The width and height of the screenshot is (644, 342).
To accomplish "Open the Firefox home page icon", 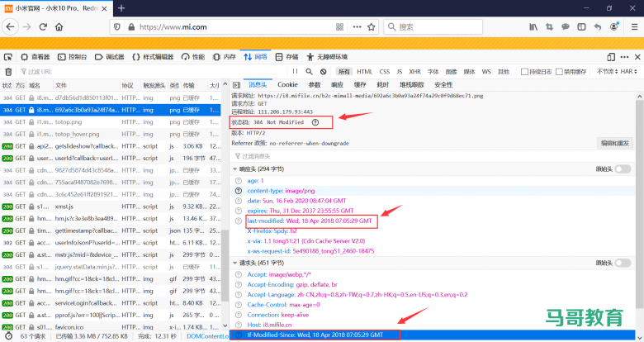I will [59, 27].
